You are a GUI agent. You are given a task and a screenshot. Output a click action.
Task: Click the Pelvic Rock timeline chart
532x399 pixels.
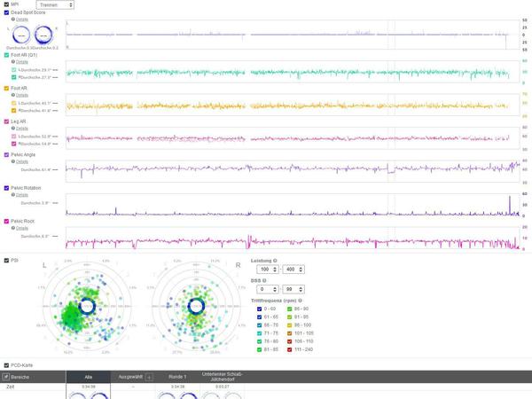click(x=293, y=239)
